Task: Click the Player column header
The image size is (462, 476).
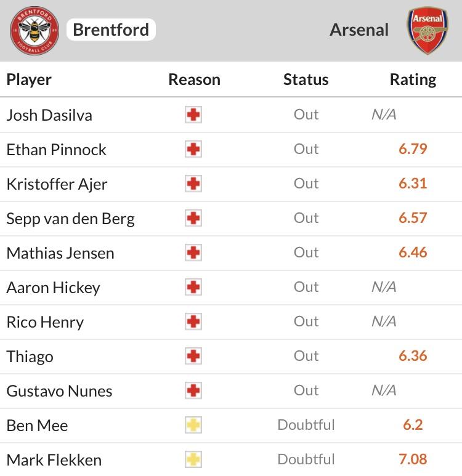Action: click(x=29, y=80)
